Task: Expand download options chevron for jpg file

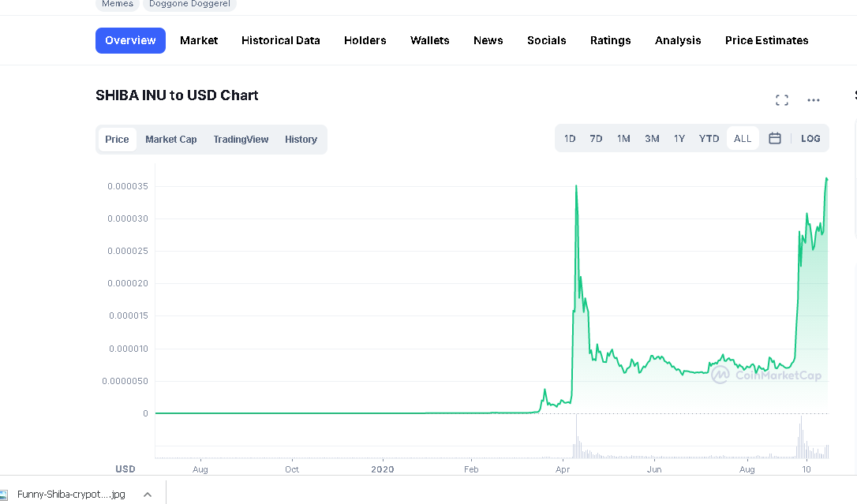Action: pos(147,495)
